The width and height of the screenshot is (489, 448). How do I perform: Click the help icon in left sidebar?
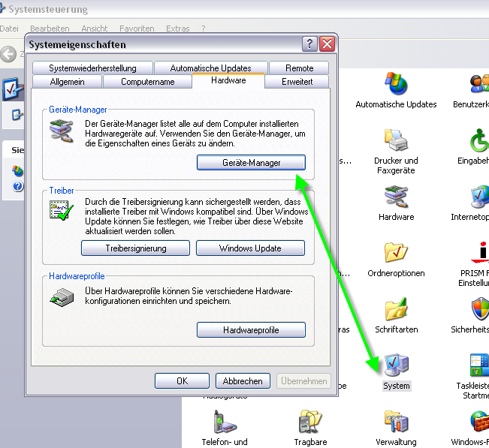point(18,186)
